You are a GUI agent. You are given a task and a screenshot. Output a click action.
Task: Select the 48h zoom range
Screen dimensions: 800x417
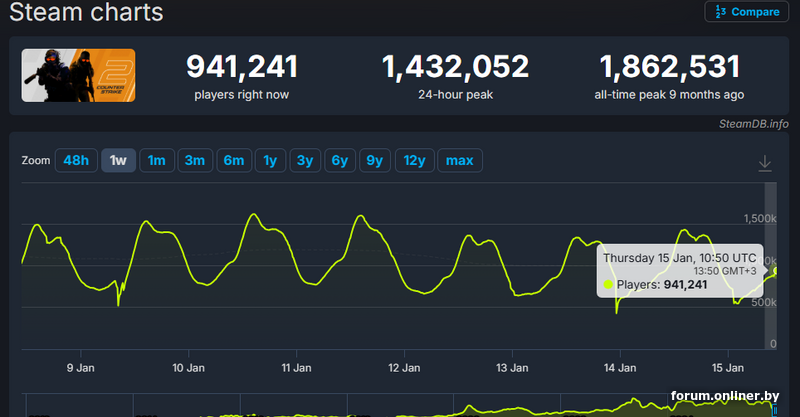tap(76, 160)
